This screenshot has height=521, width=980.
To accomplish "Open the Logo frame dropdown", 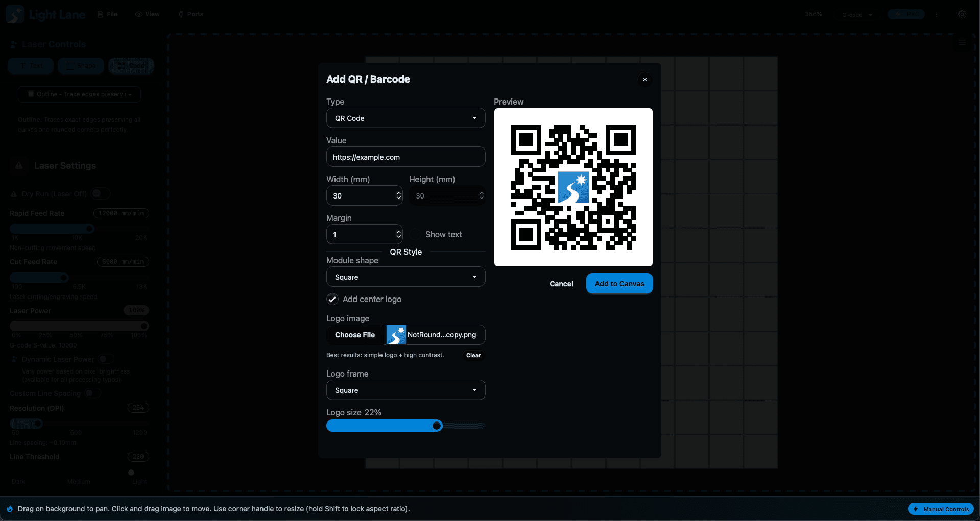I will (405, 390).
